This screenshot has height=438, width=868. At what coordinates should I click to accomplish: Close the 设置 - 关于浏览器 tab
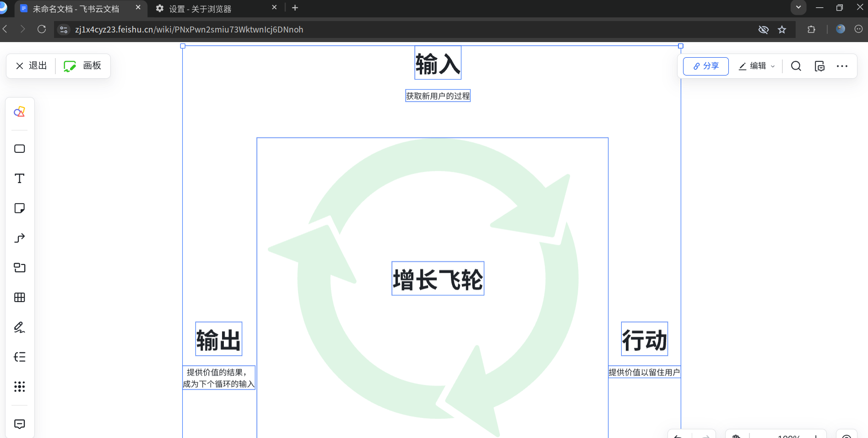[x=274, y=8]
